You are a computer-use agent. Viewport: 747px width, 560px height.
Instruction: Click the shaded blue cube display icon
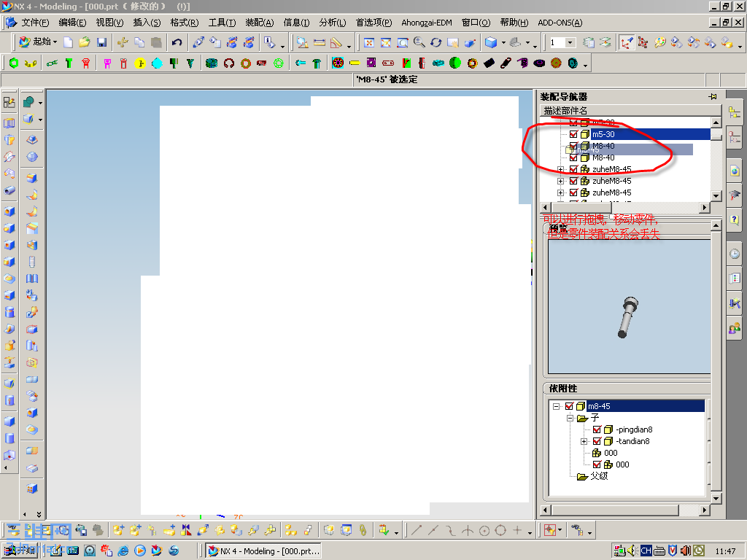click(x=491, y=42)
